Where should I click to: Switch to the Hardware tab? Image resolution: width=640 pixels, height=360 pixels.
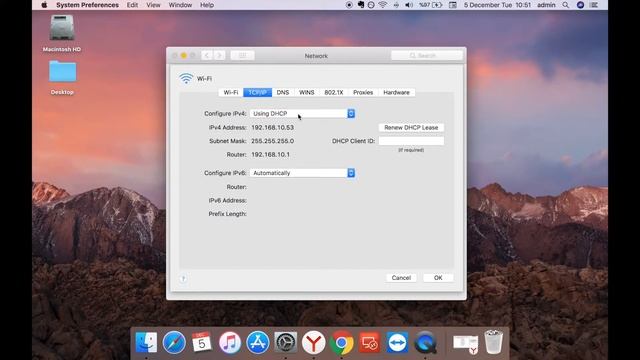396,92
